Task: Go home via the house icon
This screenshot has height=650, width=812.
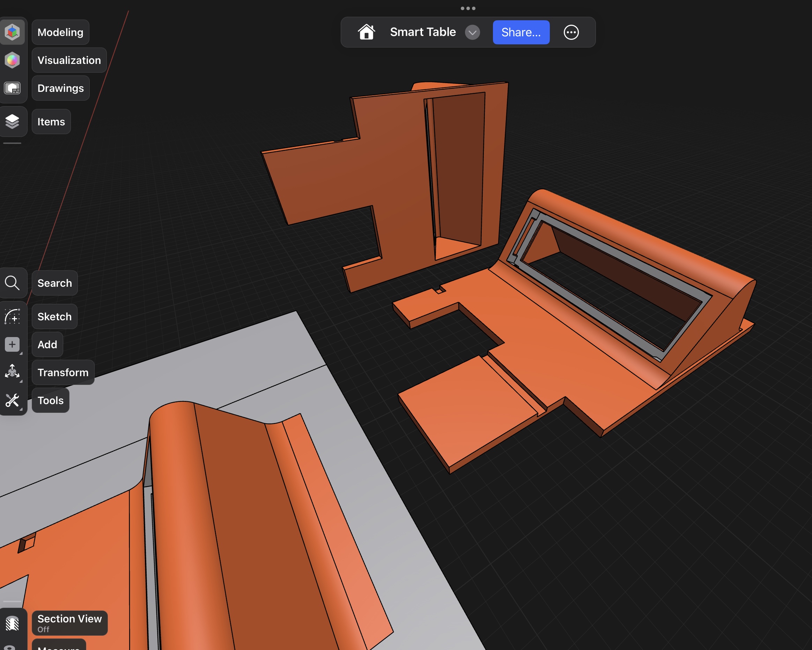Action: [x=366, y=32]
